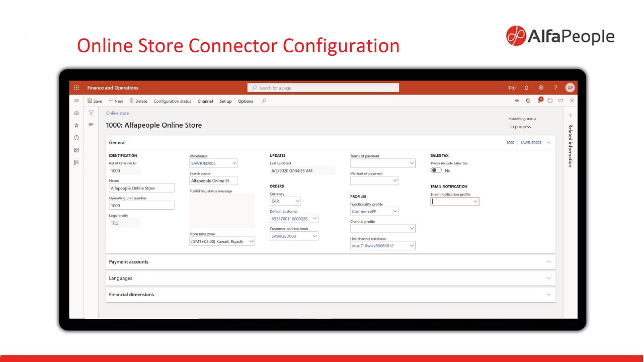This screenshot has height=362, width=644.
Task: Open Workspaces icon in sidebar
Action: 76,150
